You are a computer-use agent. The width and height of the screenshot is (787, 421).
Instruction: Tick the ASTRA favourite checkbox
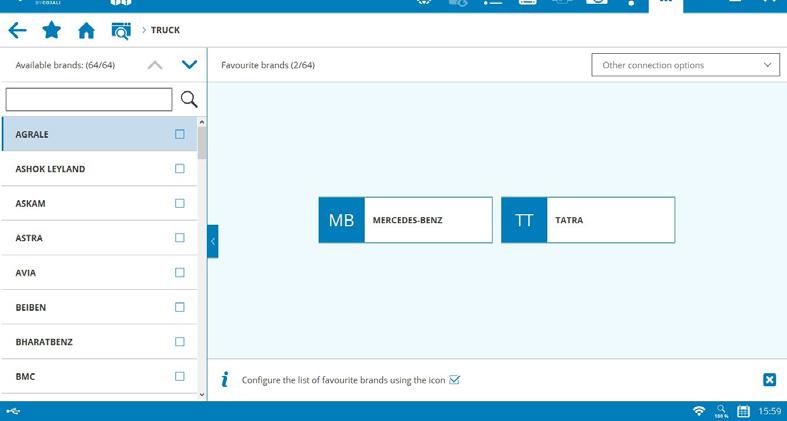(180, 238)
